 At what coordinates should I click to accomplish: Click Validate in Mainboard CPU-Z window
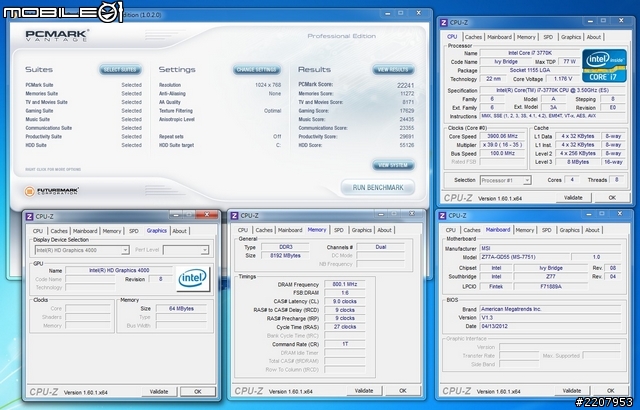(571, 391)
